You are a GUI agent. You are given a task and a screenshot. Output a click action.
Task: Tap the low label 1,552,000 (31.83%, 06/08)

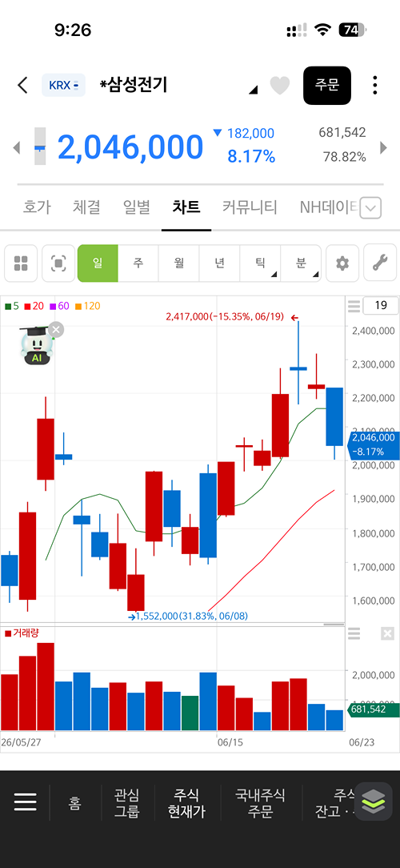191,616
